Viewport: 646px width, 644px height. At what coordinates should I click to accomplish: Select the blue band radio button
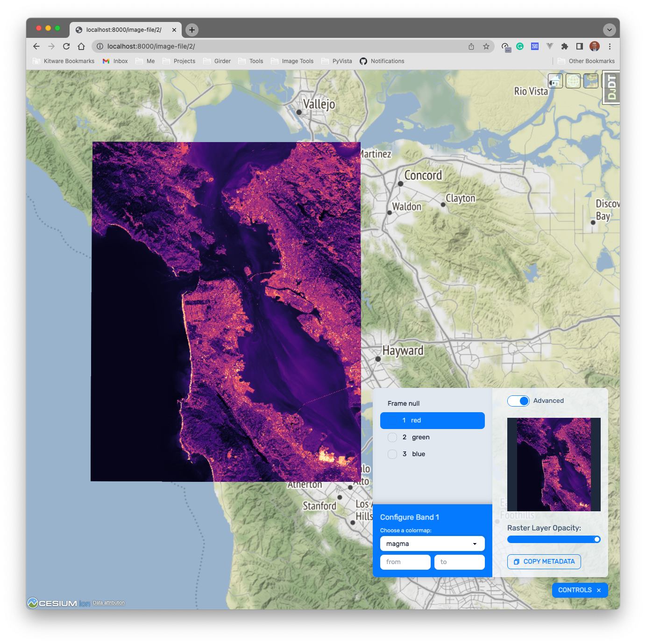(x=392, y=454)
